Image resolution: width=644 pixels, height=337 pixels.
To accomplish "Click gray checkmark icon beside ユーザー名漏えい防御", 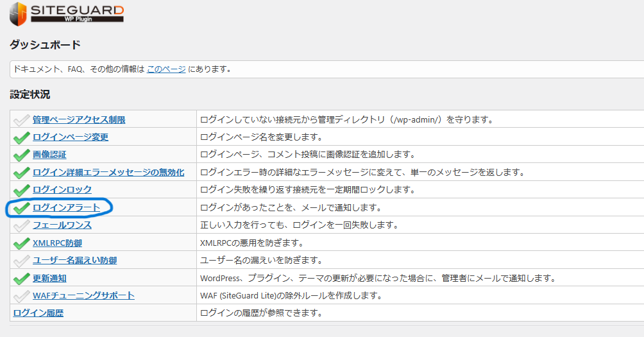I will click(x=21, y=261).
